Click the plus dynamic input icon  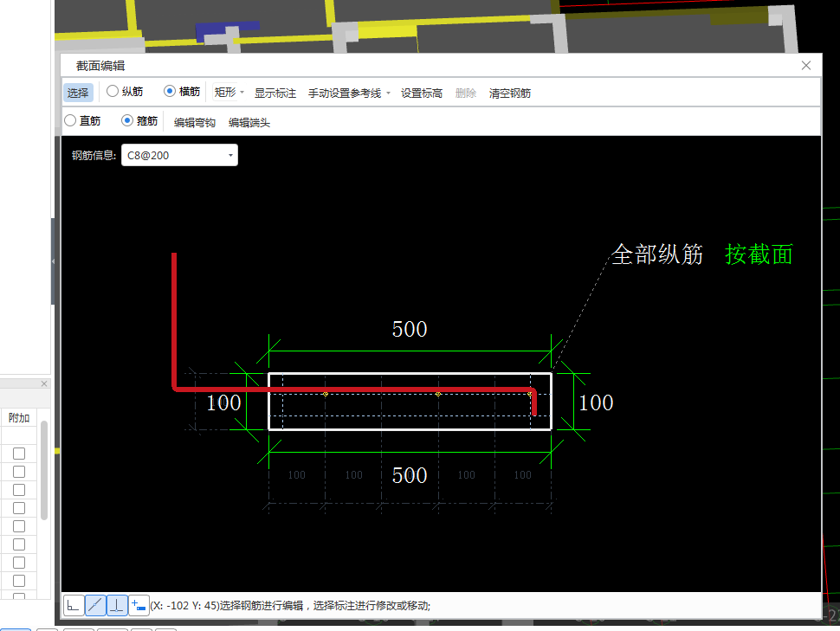pos(139,606)
